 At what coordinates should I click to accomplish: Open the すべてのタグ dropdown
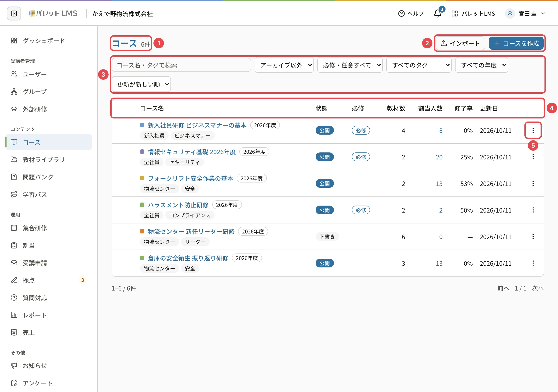(419, 65)
